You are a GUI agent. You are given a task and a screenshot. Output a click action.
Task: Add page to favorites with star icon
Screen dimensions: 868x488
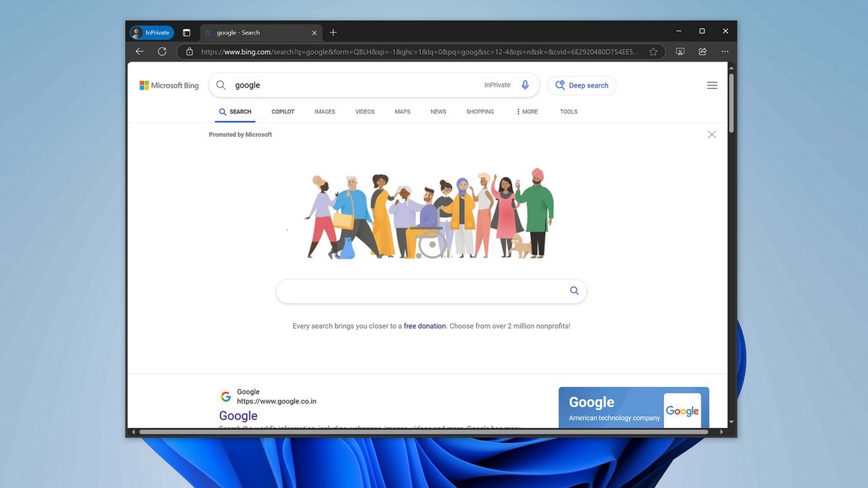point(653,52)
